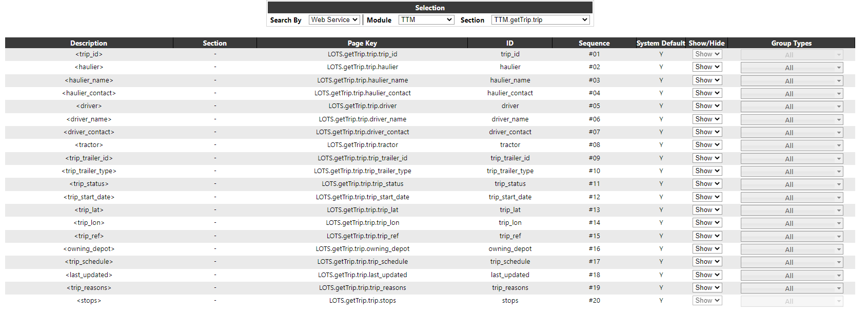
Task: Click the System Default column header
Action: pos(661,43)
